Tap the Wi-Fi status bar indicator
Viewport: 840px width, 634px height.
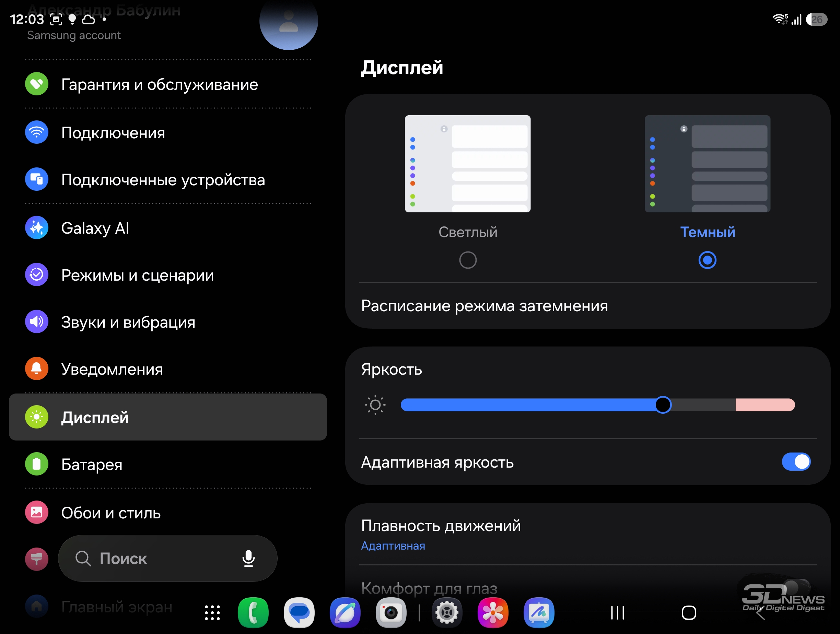tap(780, 19)
